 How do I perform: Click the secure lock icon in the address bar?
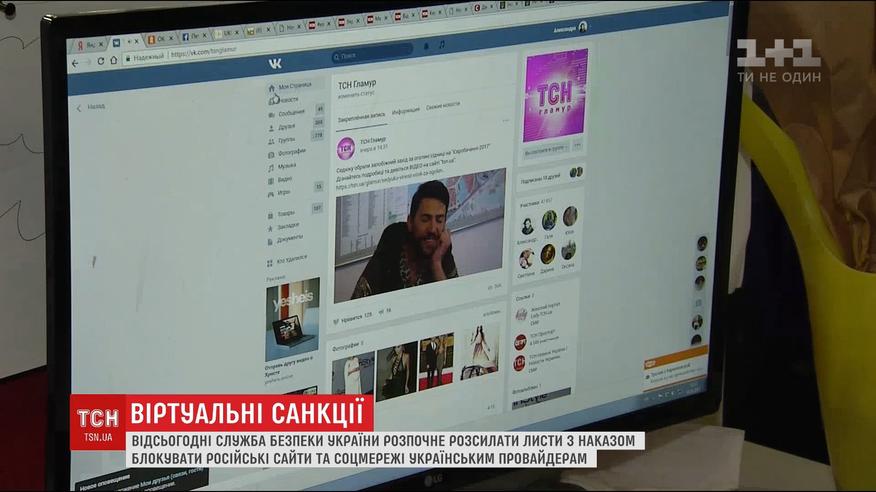point(128,58)
